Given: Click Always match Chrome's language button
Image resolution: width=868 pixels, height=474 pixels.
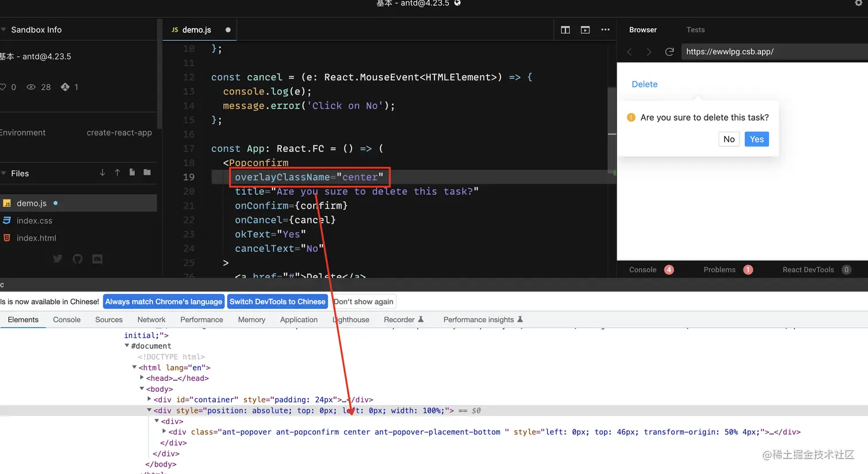Looking at the screenshot, I should click(x=164, y=302).
